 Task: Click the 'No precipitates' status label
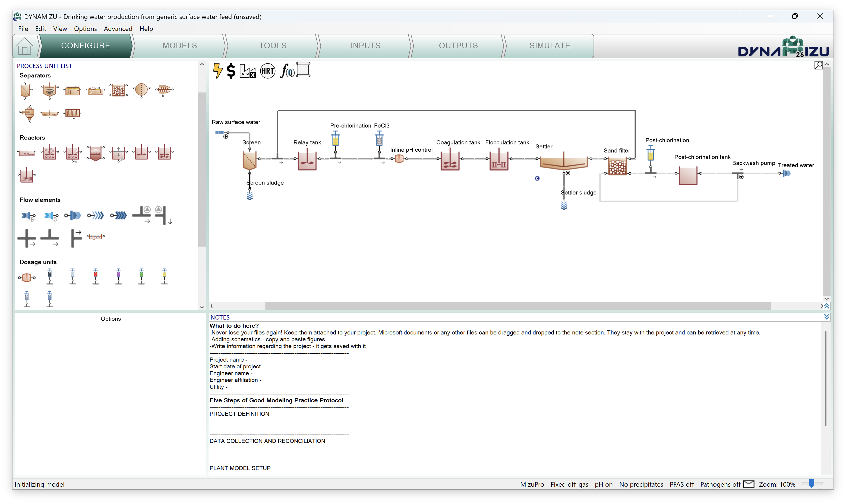pyautogui.click(x=641, y=484)
